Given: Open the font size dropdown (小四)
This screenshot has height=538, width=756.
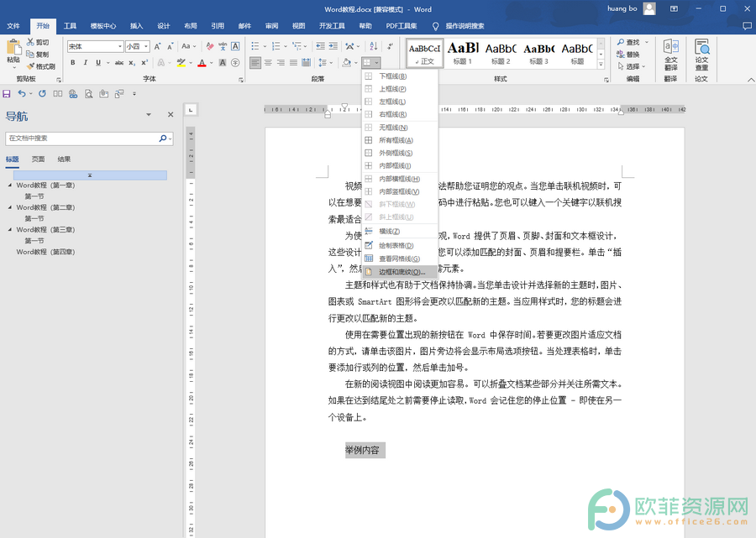Looking at the screenshot, I should 146,47.
